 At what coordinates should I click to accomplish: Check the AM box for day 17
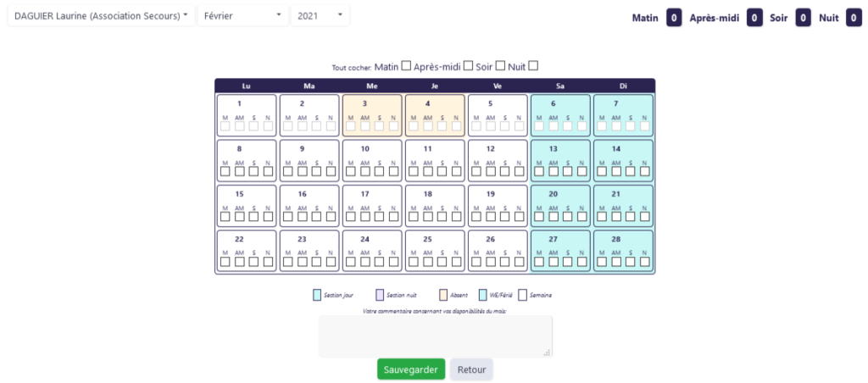[365, 217]
